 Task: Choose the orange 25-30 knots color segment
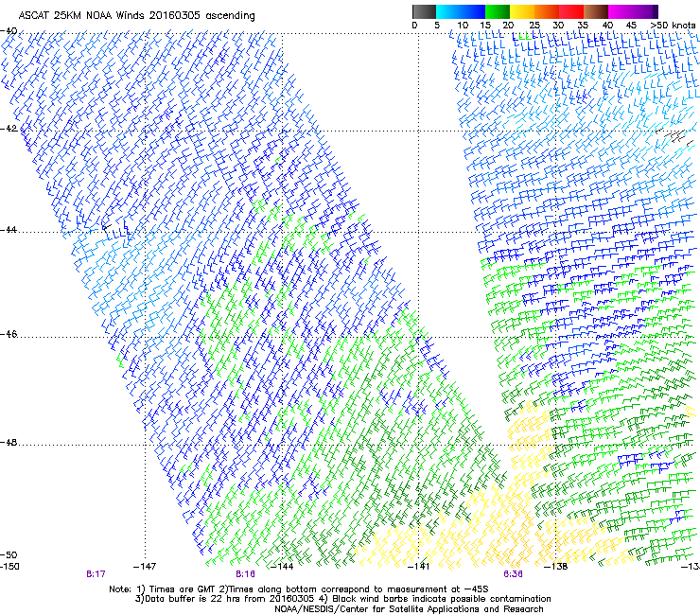(547, 11)
